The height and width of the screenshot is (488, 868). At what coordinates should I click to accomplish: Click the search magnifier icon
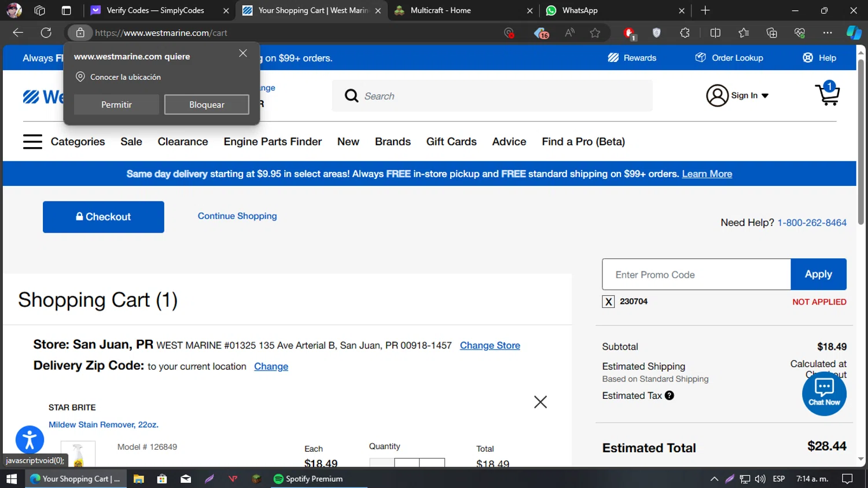click(351, 96)
